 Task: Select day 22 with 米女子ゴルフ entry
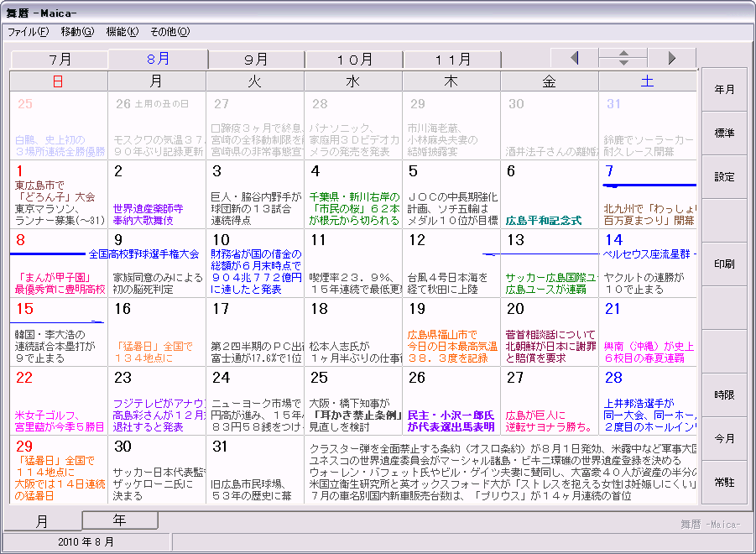coord(59,401)
